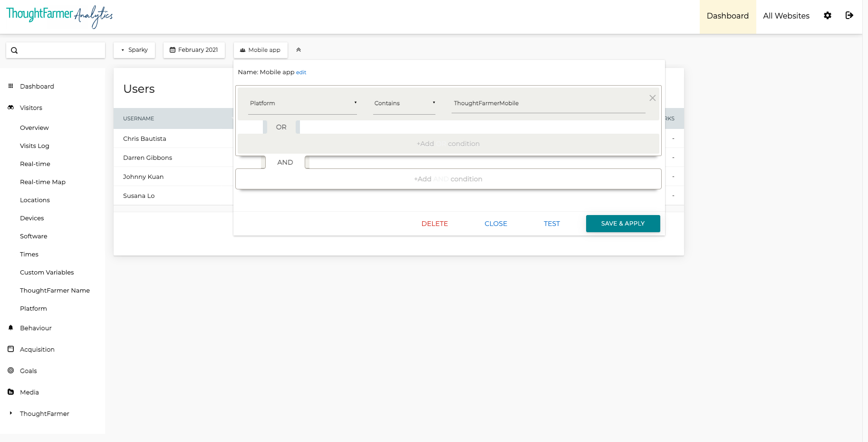Image resolution: width=868 pixels, height=442 pixels.
Task: Open the Acquisition menu
Action: (37, 350)
